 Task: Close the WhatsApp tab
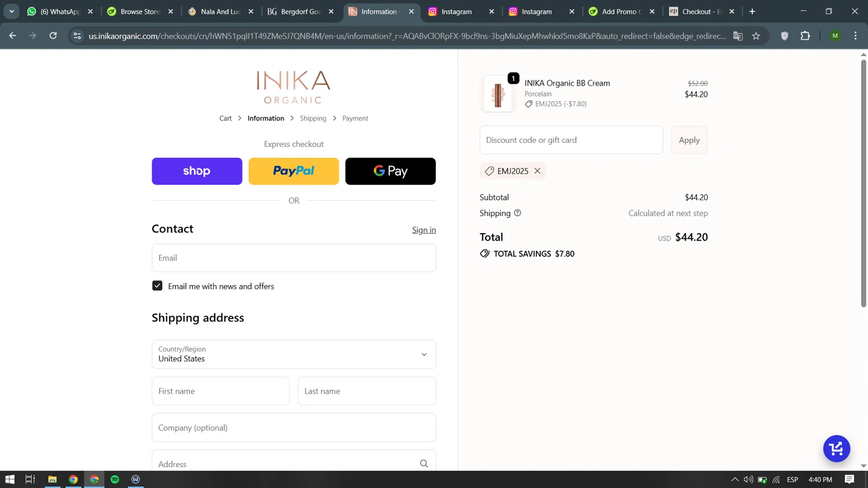click(90, 12)
